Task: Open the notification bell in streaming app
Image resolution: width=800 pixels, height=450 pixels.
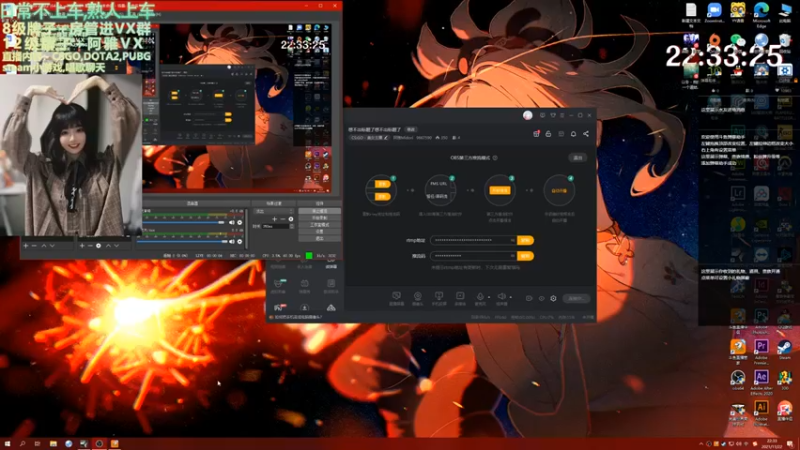Action: coord(573,134)
